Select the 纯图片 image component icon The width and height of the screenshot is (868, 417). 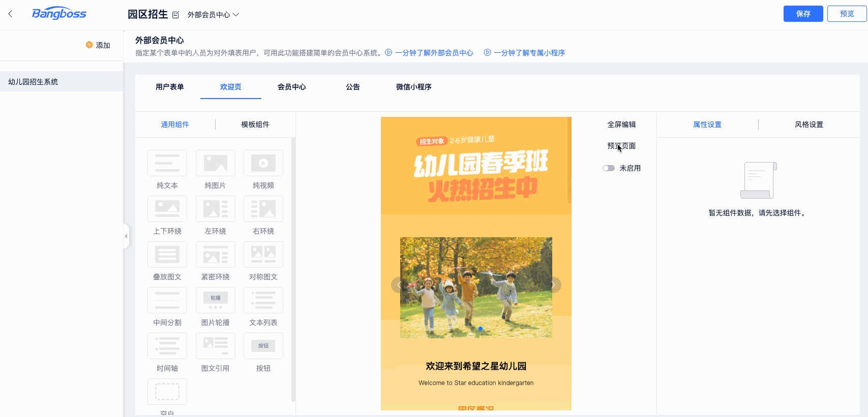tap(215, 163)
